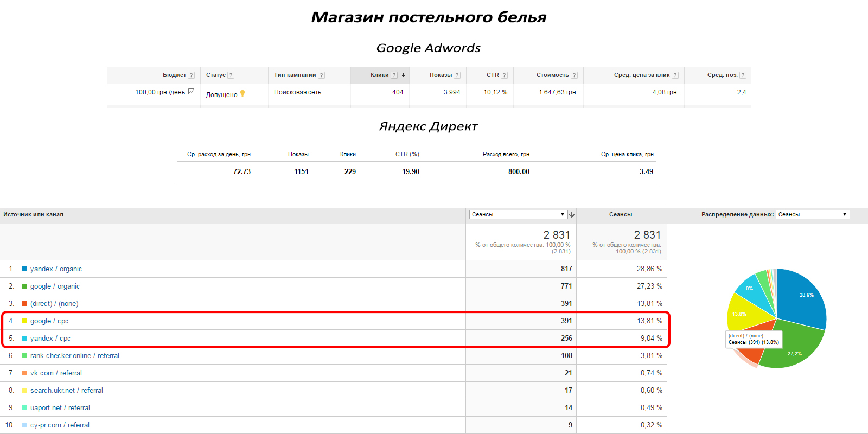Click 10,12 % CTR value

[495, 92]
